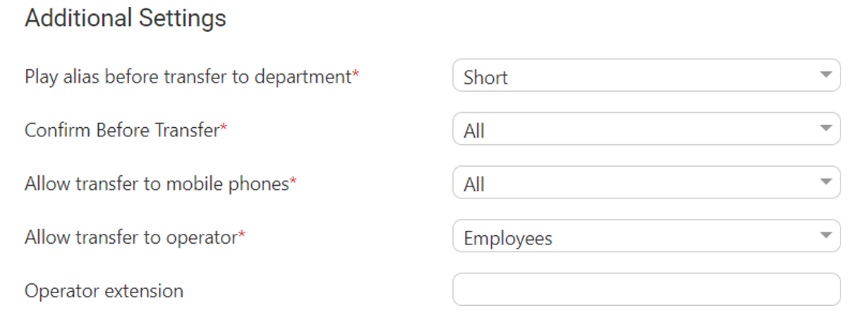Focus the Operator extension input field
This screenshot has width=868, height=320.
[646, 290]
